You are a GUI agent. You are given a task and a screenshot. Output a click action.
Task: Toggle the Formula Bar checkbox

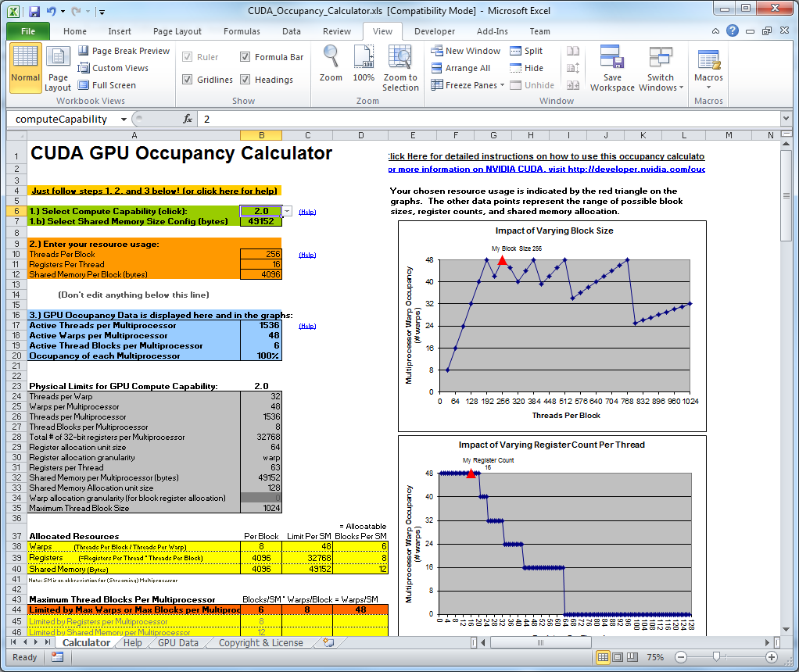245,57
